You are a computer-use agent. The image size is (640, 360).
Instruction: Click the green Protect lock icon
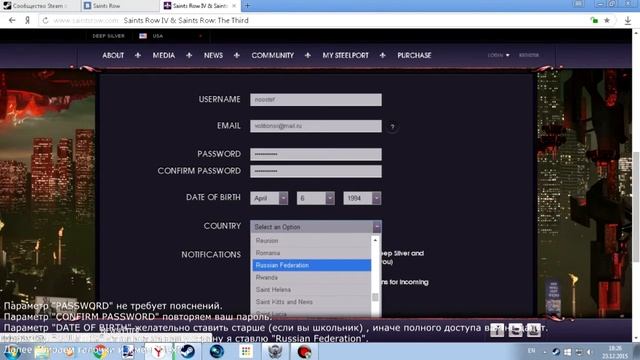[594, 20]
